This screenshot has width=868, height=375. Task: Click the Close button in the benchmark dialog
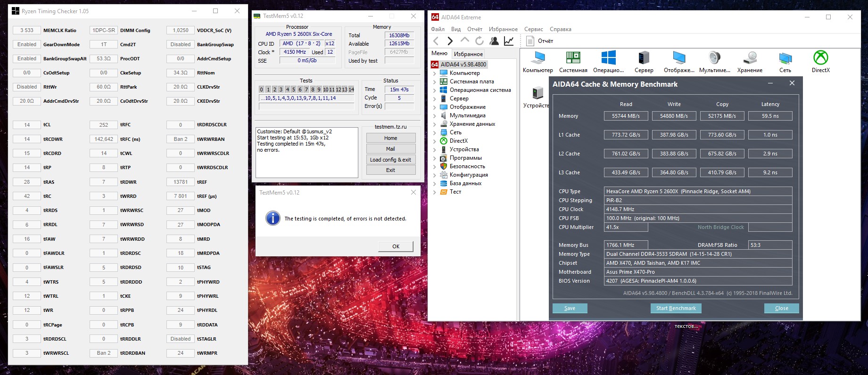point(781,308)
